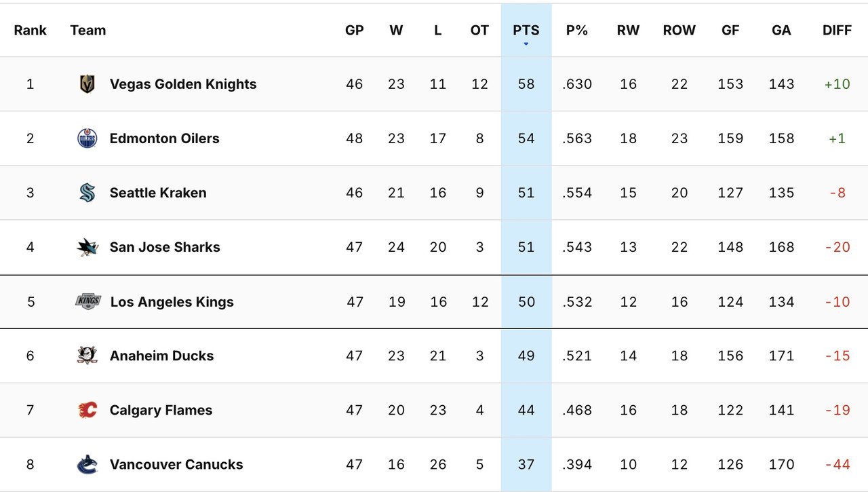The width and height of the screenshot is (868, 492).
Task: Click the Calgary Flames logo
Action: [88, 409]
